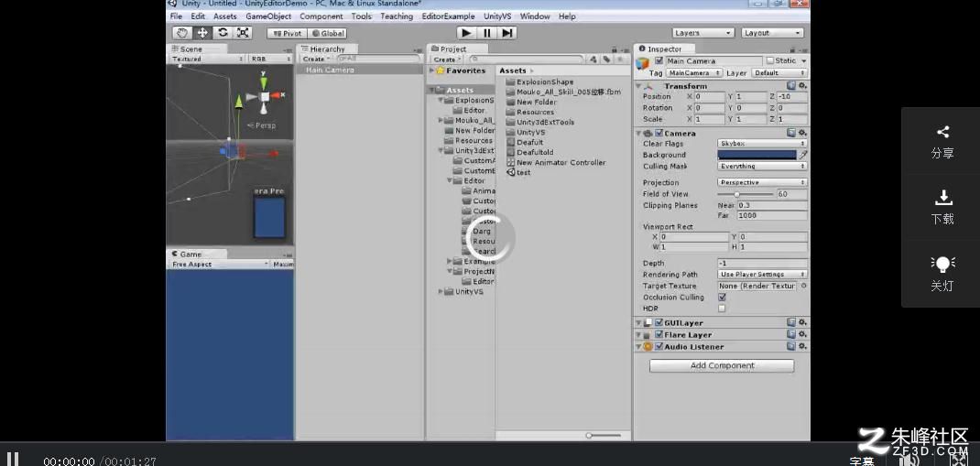The width and height of the screenshot is (980, 466).
Task: Open the GameObject menu
Action: 268,16
